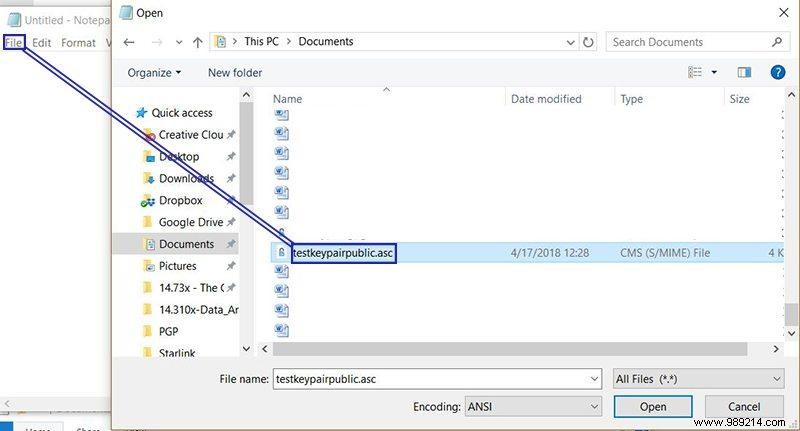Toggle the preview pane icon
The width and height of the screenshot is (800, 431).
click(744, 72)
